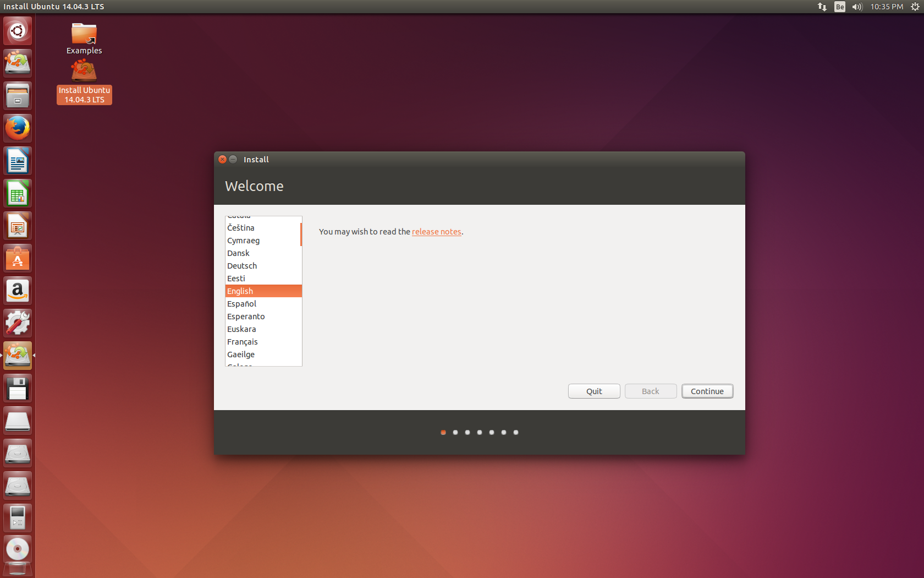Open Ubuntu Software Center
The width and height of the screenshot is (924, 578).
tap(18, 258)
